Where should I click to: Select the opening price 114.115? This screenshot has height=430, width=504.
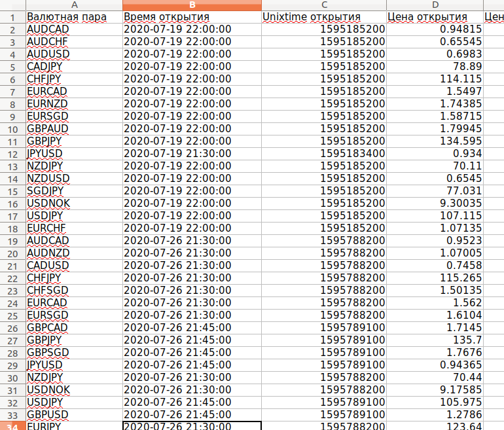click(435, 79)
